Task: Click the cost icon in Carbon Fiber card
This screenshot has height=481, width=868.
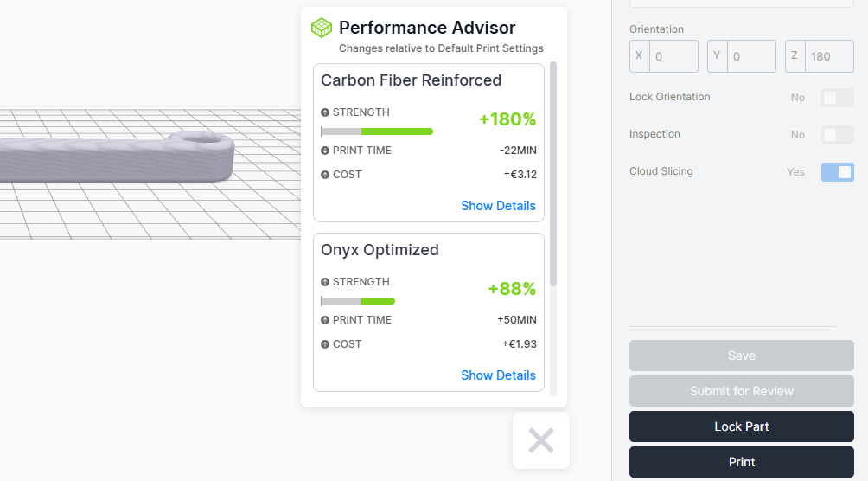Action: pos(325,175)
